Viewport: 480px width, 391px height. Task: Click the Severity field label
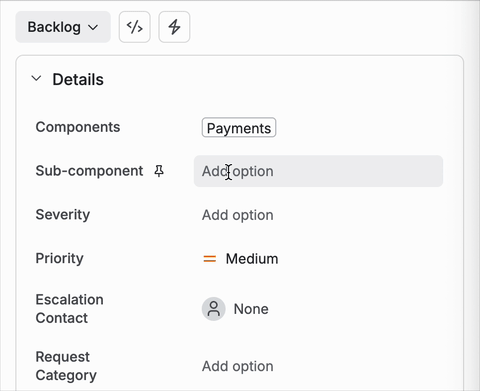click(63, 214)
